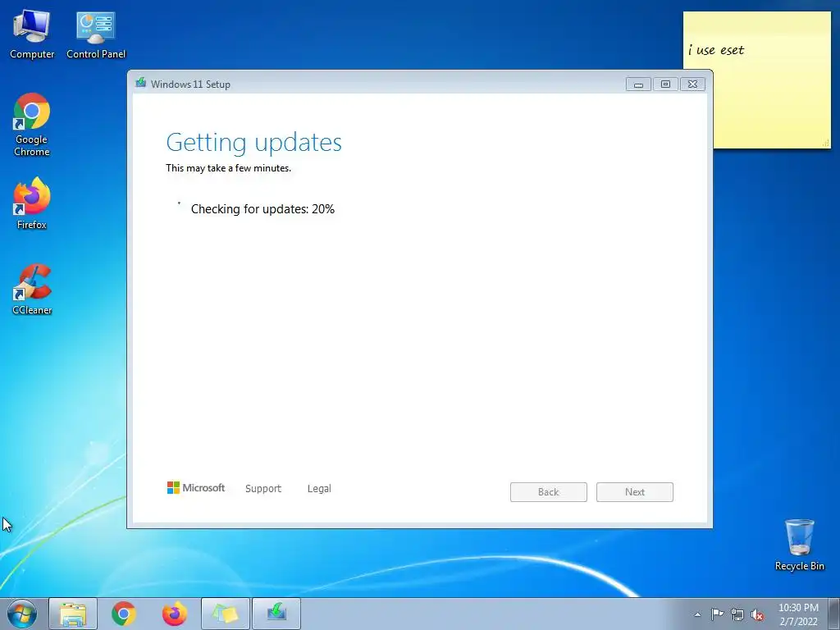Click the Windows 11 Setup title text
Viewport: 840px width, 630px height.
click(x=190, y=84)
